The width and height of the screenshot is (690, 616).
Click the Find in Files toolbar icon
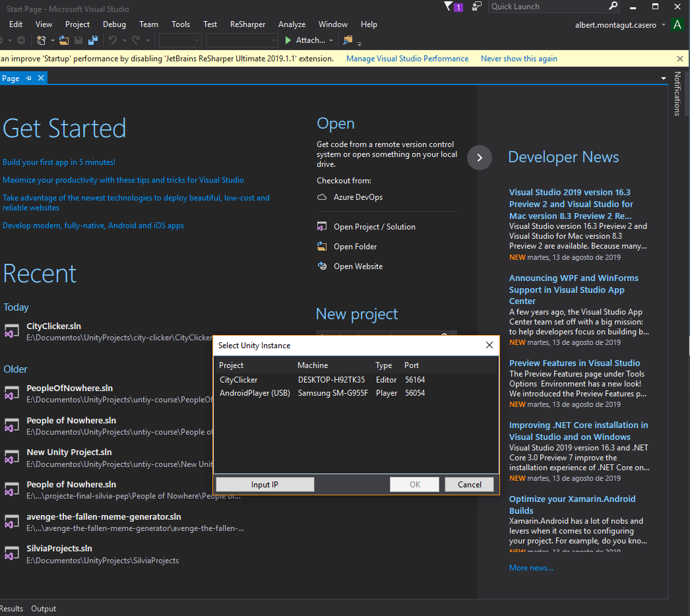coord(348,40)
